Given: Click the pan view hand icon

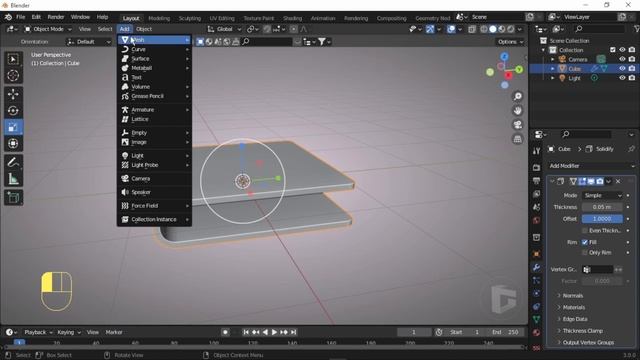Looking at the screenshot, I should tap(518, 111).
